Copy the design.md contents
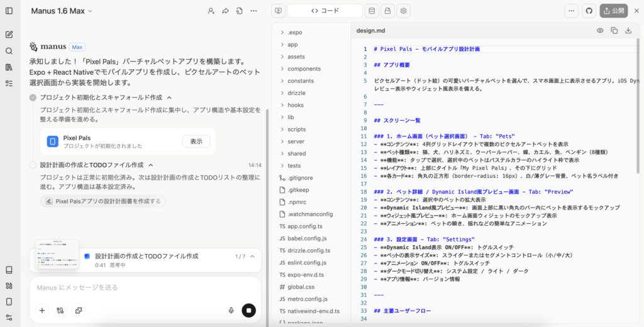Viewport: 644px width, 327px height. pos(614,30)
